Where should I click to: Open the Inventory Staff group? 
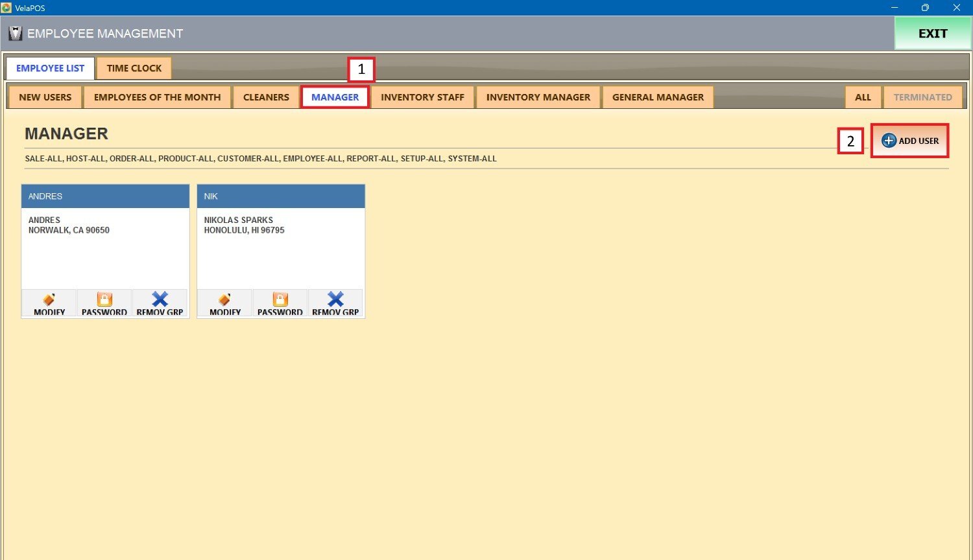click(x=422, y=97)
